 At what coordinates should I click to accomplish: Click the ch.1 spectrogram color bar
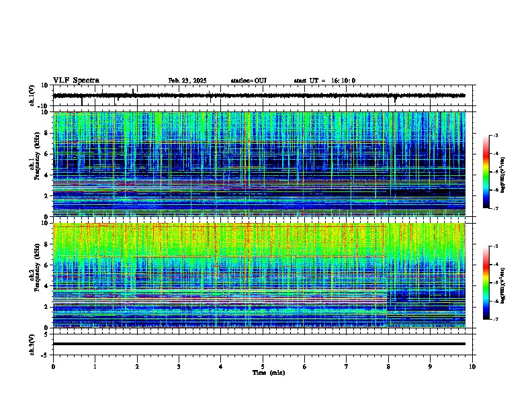(x=486, y=172)
